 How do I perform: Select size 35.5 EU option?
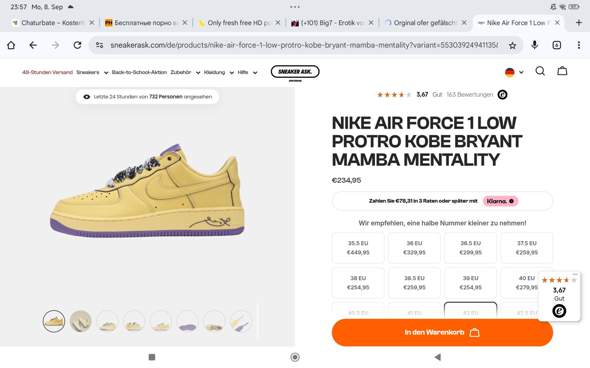tap(358, 248)
